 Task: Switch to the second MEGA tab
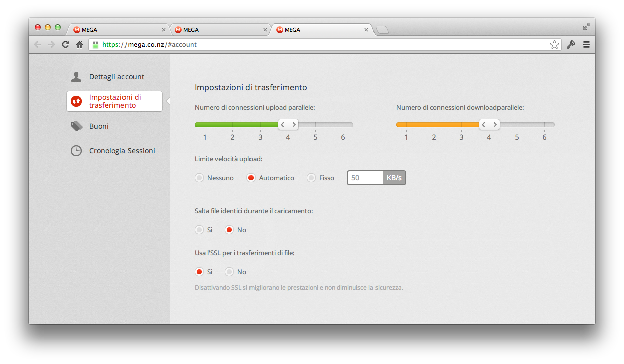[x=219, y=30]
